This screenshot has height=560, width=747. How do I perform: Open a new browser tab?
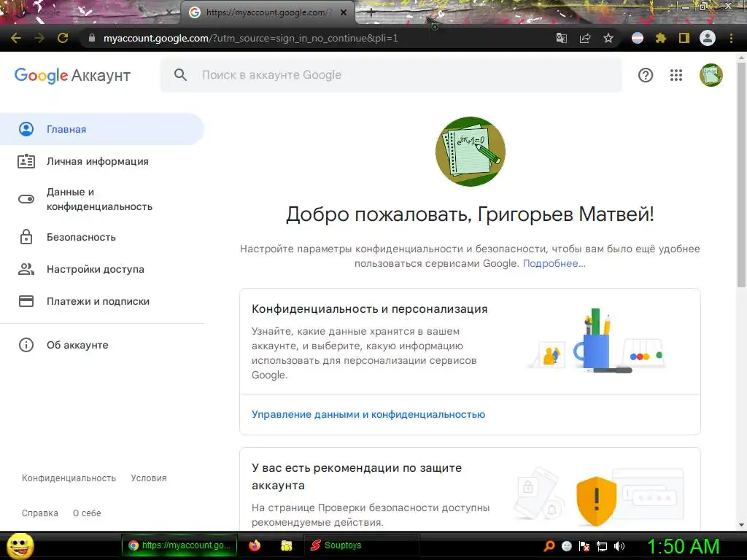[371, 12]
